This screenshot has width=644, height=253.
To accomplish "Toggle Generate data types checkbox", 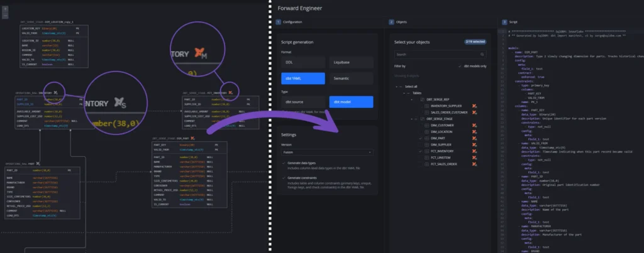I will click(x=284, y=163).
